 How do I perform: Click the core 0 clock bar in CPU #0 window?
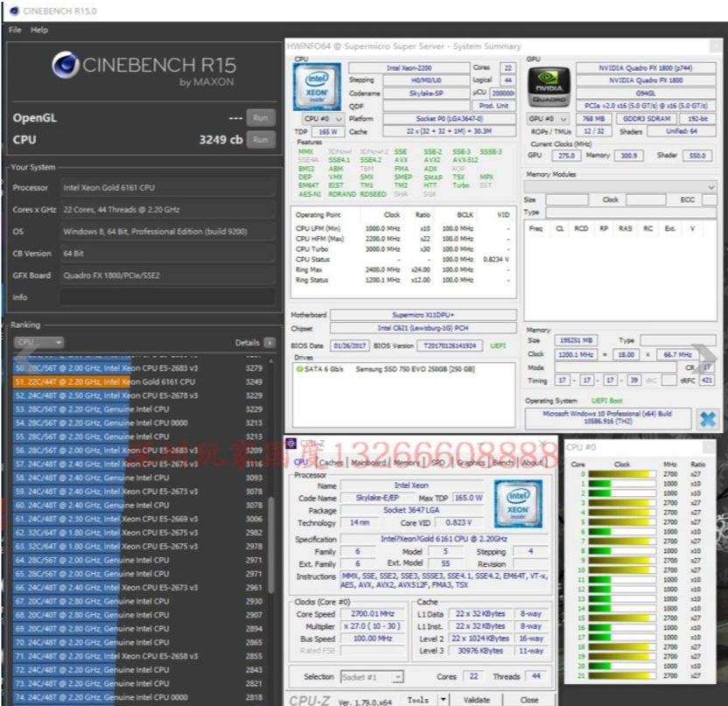[622, 474]
